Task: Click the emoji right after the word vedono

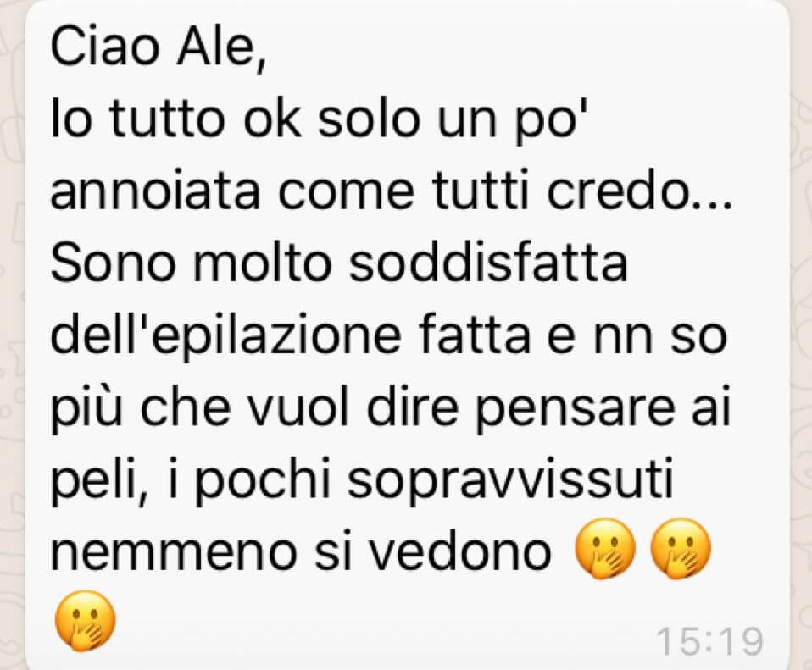Action: [605, 549]
